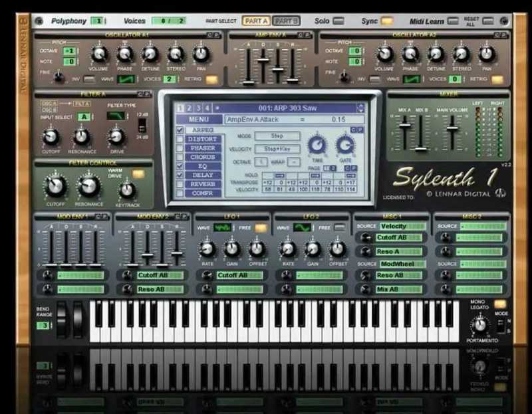Viewport: 532px width, 414px height.
Task: Click Oscillator A1 copy/paste icon
Action: point(213,35)
